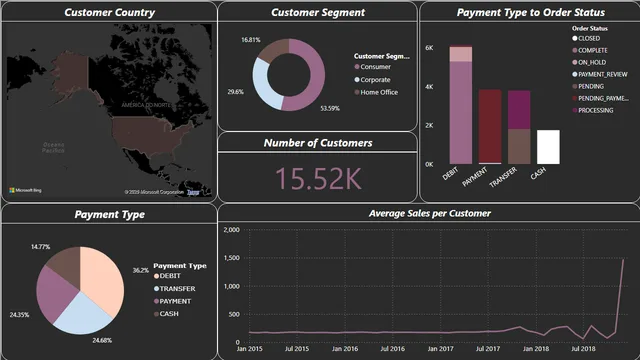This screenshot has height=360, width=640.
Task: Click the Order Status legend heading
Action: coord(590,29)
